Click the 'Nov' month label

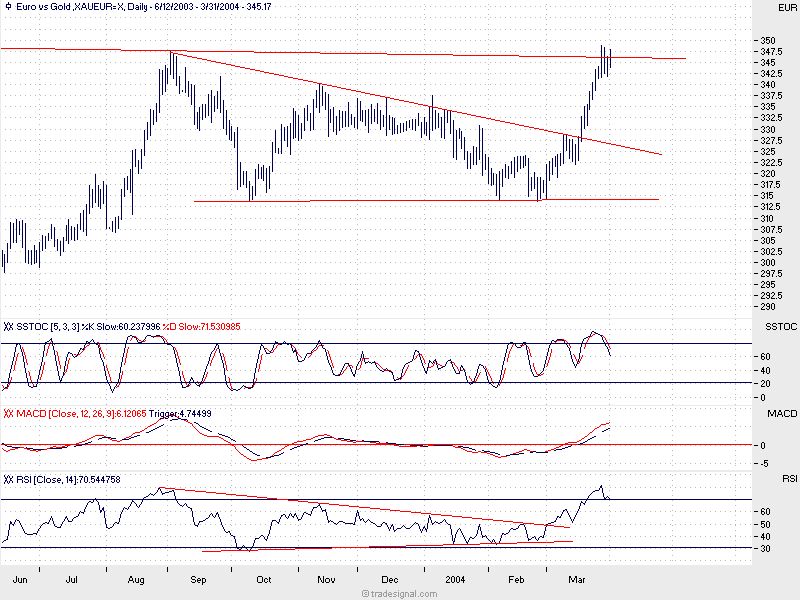pyautogui.click(x=327, y=580)
